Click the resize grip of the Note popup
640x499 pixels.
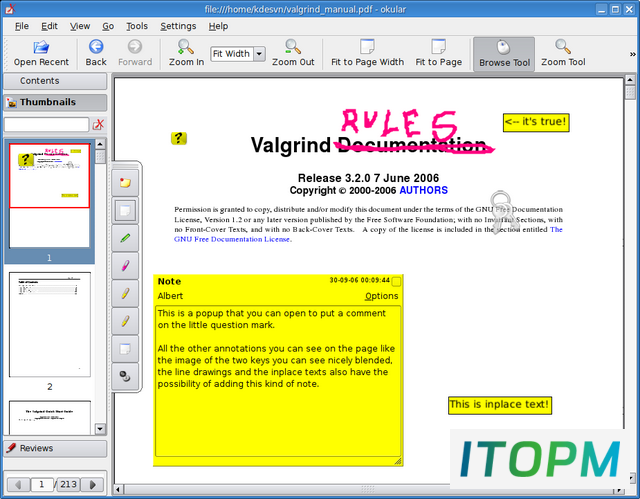click(x=398, y=461)
